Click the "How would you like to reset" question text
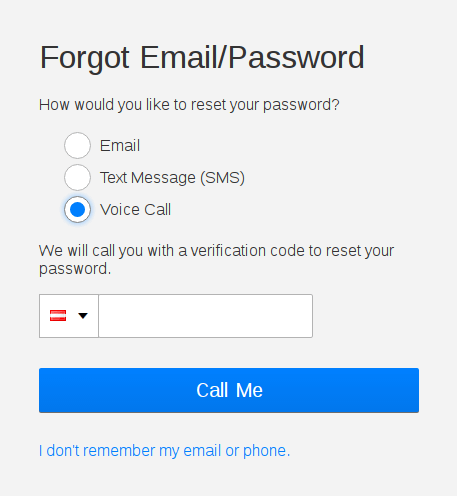The height and width of the screenshot is (496, 457). (x=189, y=105)
